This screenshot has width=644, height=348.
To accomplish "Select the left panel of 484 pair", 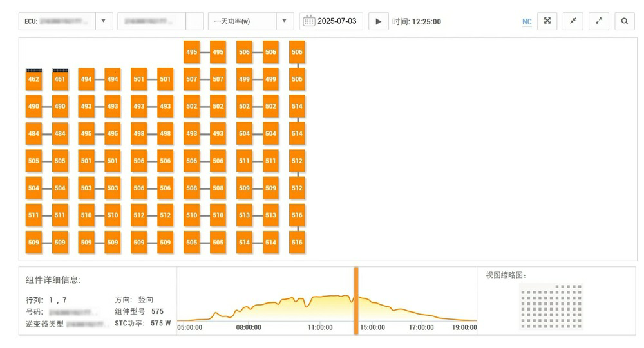I will tap(33, 134).
